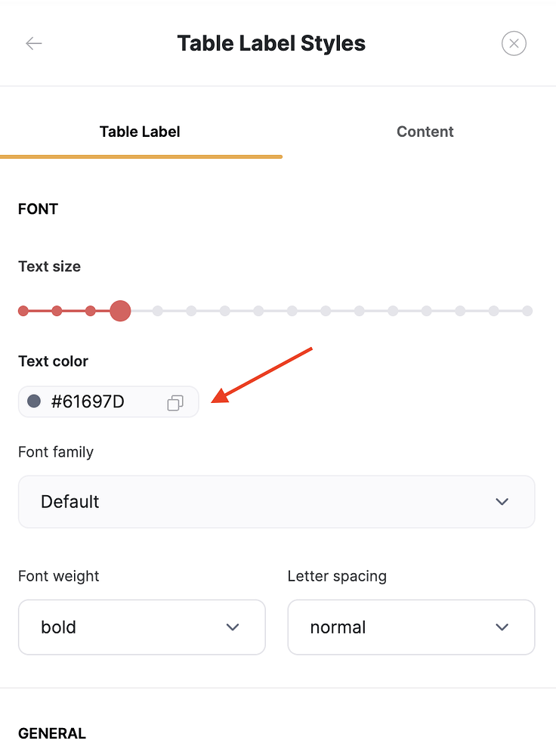Expand the Font weight bold dropdown
The height and width of the screenshot is (756, 556).
click(142, 627)
